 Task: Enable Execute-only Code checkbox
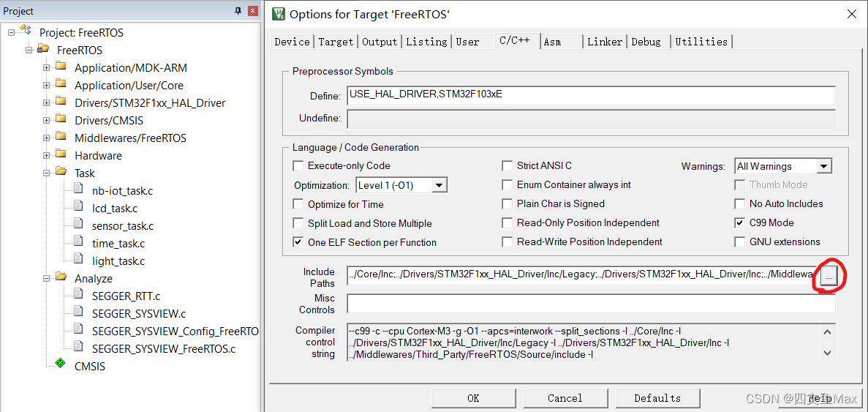click(298, 165)
